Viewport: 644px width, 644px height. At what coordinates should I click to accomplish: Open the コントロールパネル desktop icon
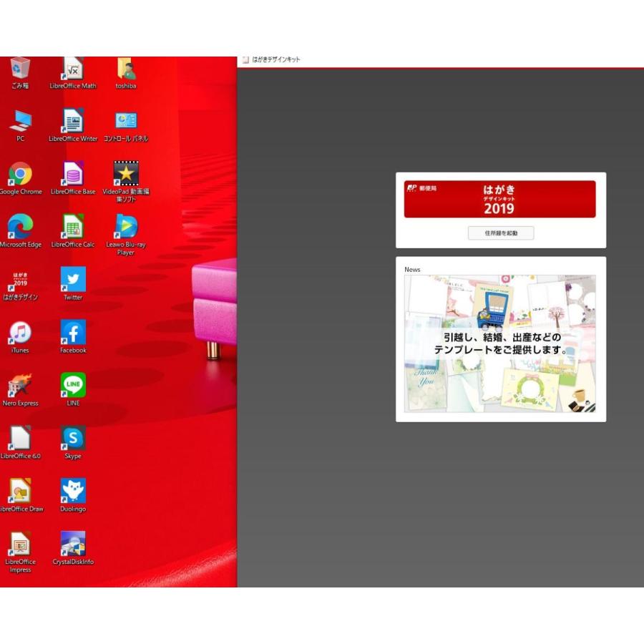tap(126, 122)
